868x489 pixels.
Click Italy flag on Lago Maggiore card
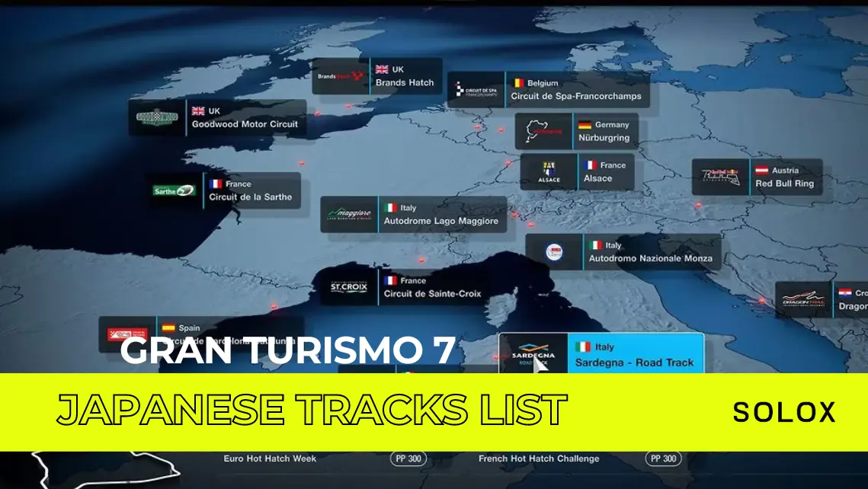point(391,207)
